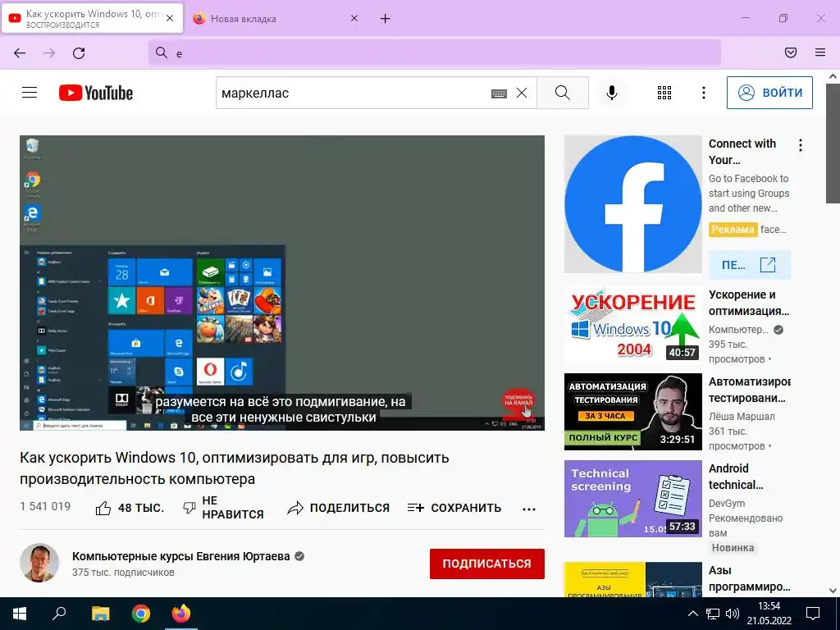The height and width of the screenshot is (630, 840).
Task: Click scrollbar down arrow
Action: (x=833, y=591)
